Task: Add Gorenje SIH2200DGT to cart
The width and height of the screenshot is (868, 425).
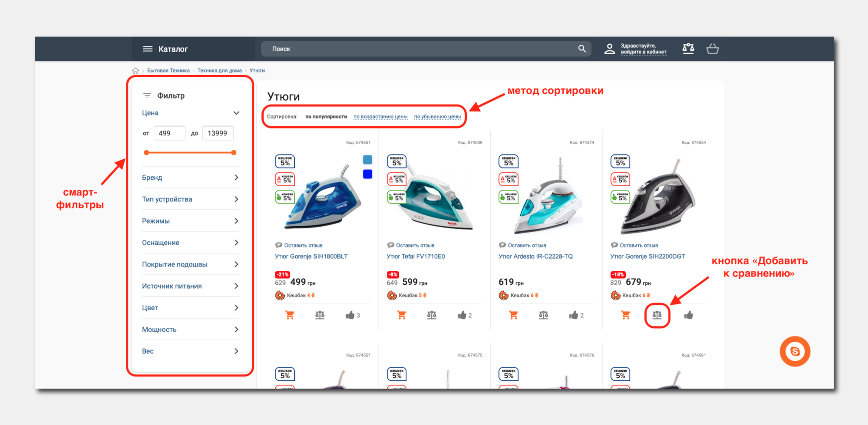Action: pyautogui.click(x=625, y=315)
